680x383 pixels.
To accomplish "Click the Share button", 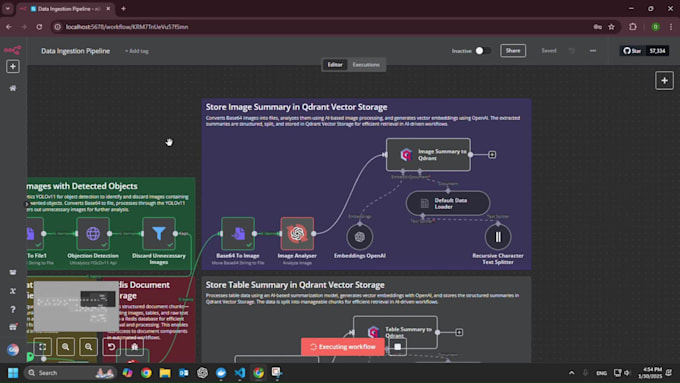I will (513, 51).
